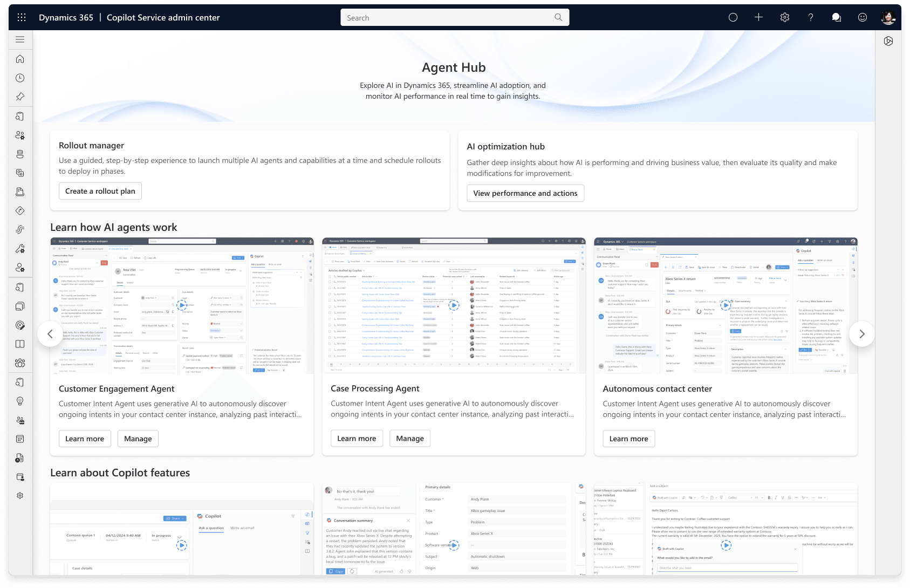Open the lightbulb insights sidebar icon
The width and height of the screenshot is (910, 588).
tap(20, 401)
